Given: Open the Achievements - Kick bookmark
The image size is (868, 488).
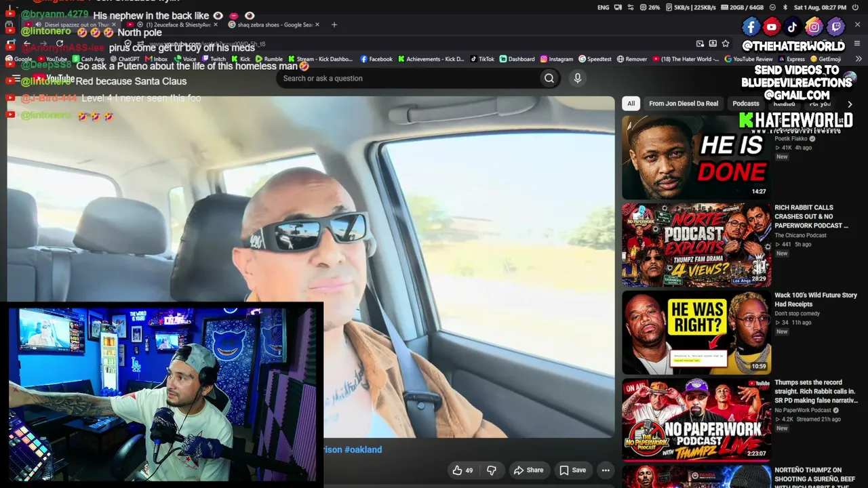Looking at the screenshot, I should tap(431, 59).
